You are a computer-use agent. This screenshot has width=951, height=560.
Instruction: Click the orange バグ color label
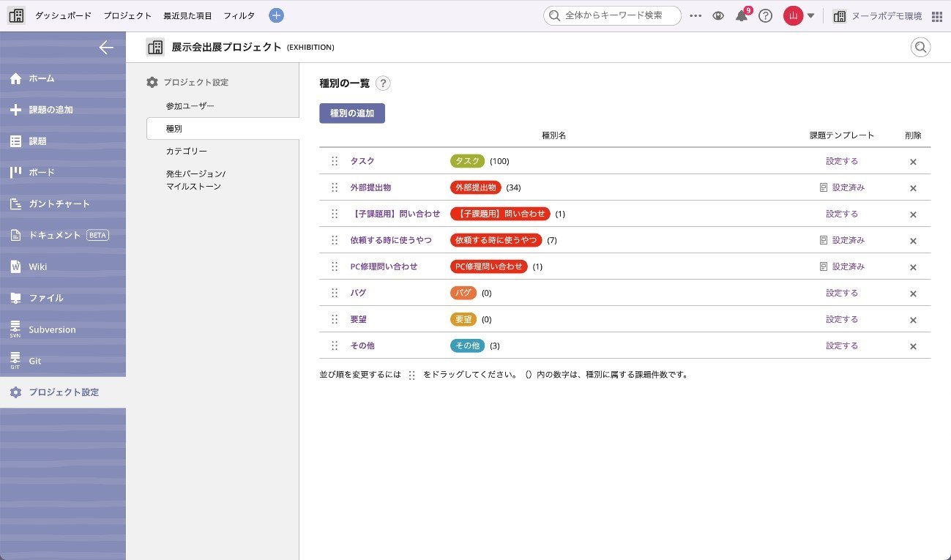click(463, 293)
